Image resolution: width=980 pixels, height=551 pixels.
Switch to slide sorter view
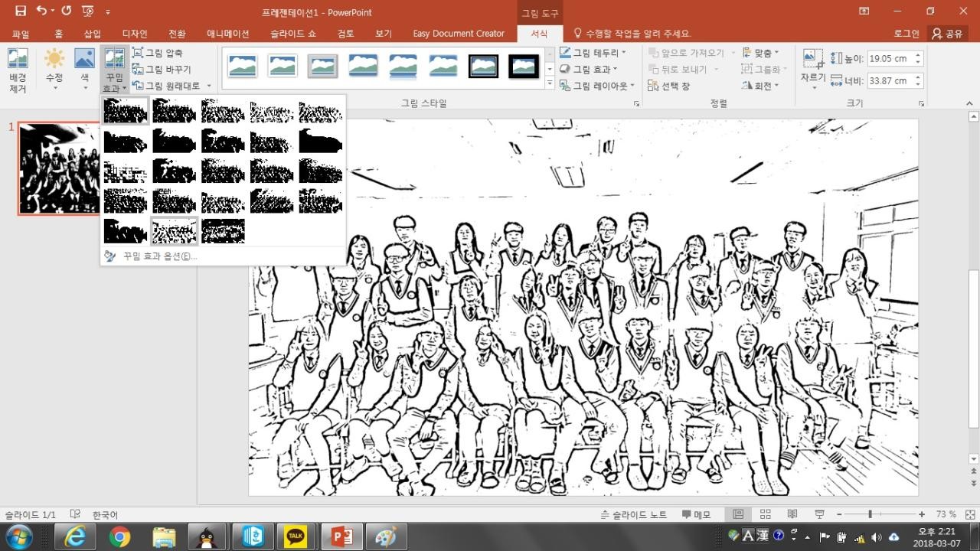point(765,514)
